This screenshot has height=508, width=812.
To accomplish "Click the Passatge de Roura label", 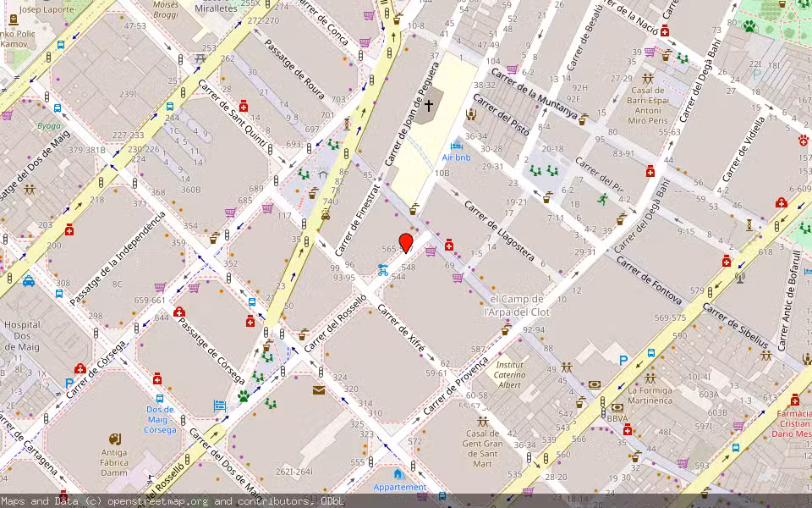I will pos(294,69).
